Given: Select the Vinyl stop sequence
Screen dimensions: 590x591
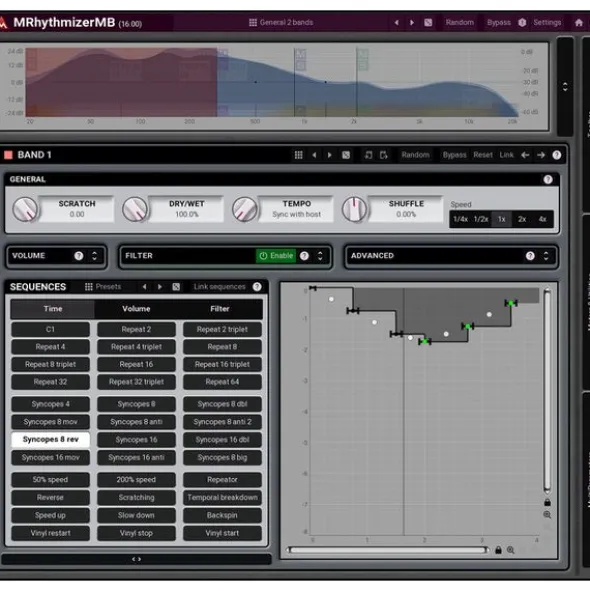Looking at the screenshot, I should pyautogui.click(x=136, y=533).
